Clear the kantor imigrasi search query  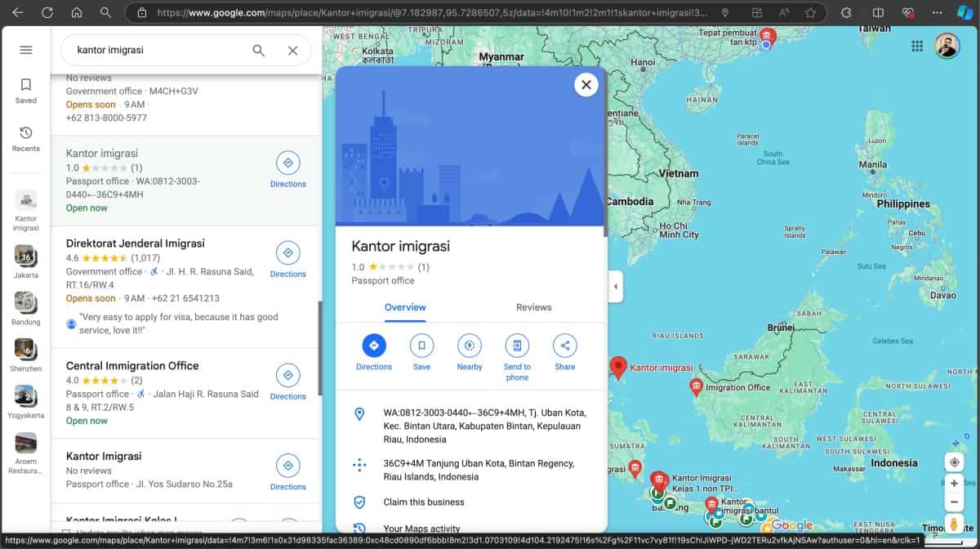coord(291,50)
